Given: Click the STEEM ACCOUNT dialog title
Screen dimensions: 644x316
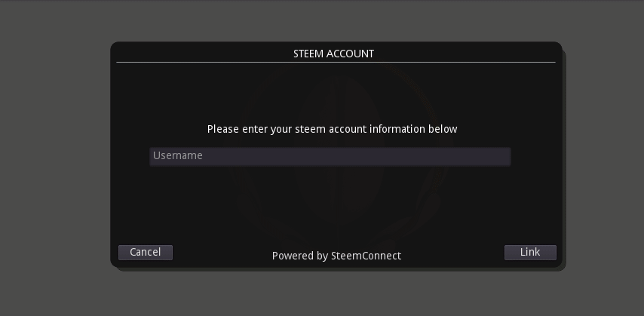Looking at the screenshot, I should click(x=333, y=54).
